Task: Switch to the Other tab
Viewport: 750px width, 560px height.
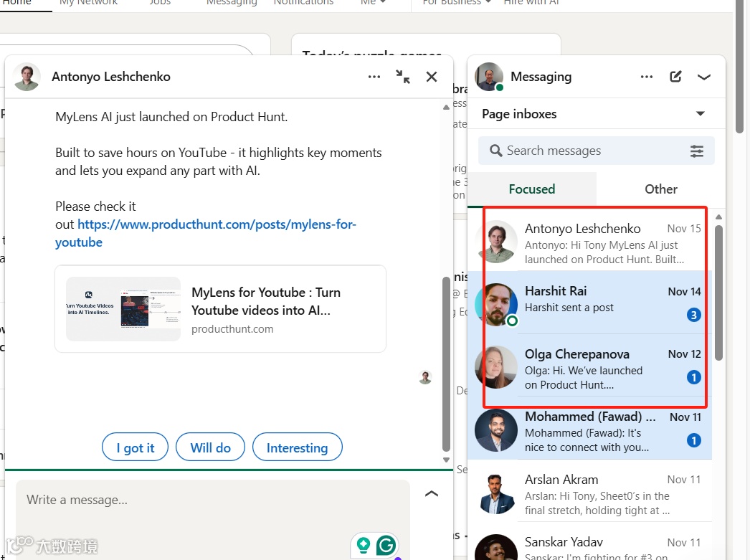Action: coord(661,189)
